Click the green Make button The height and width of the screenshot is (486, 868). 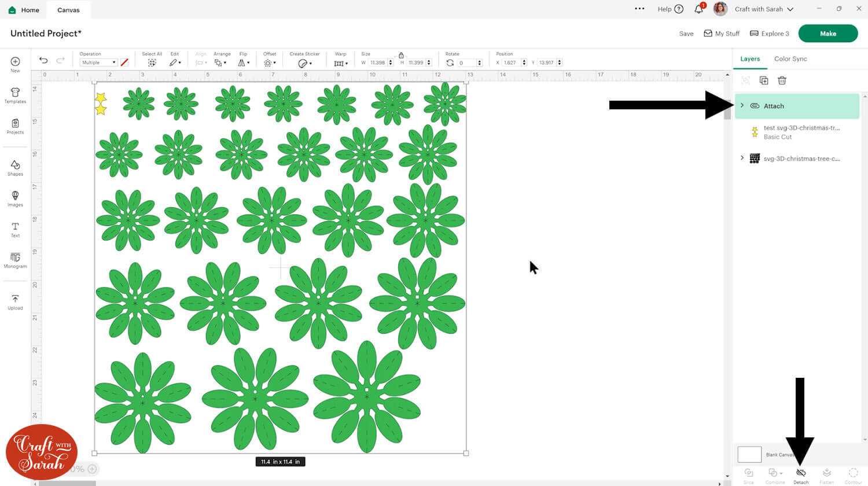click(x=827, y=34)
